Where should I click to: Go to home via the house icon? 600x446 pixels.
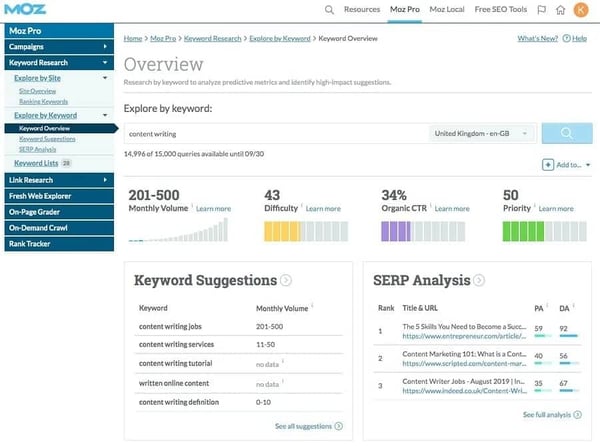click(560, 10)
